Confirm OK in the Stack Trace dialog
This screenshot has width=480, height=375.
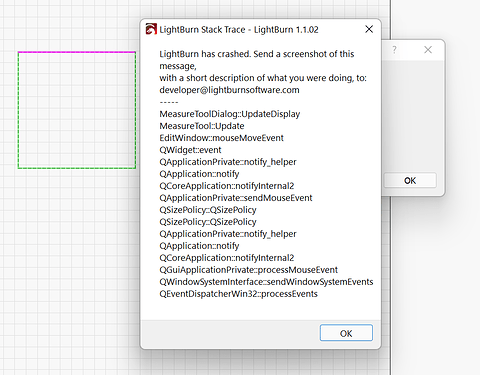pyautogui.click(x=346, y=333)
